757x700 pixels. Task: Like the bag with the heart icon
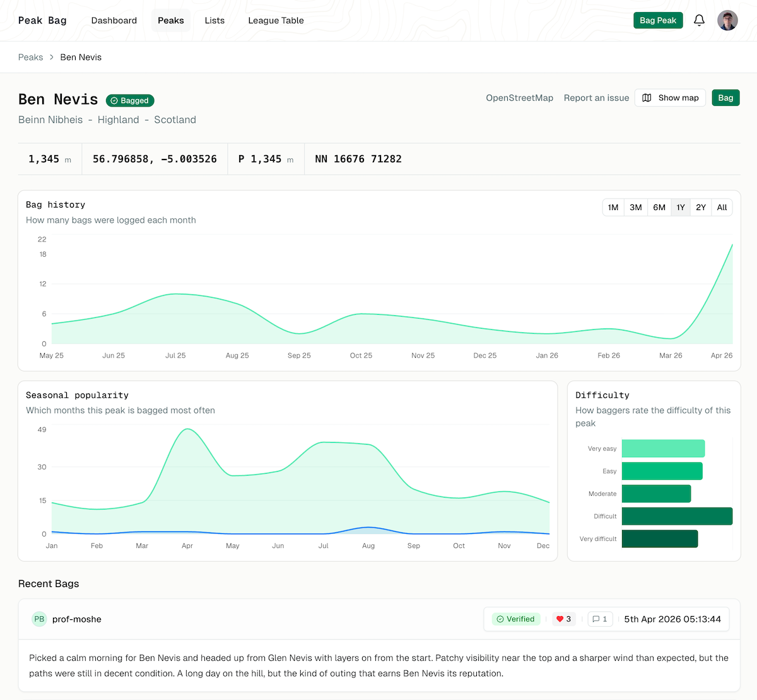pos(560,619)
